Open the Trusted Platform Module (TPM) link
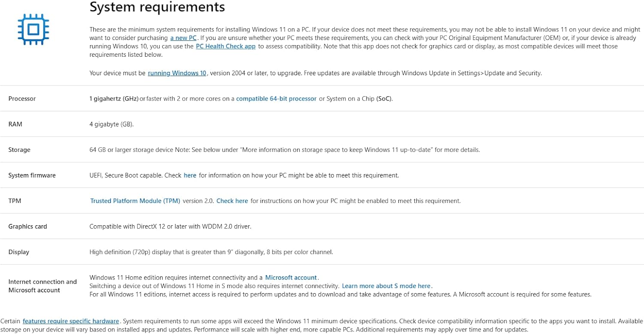Viewport: 644px width, 334px height. pyautogui.click(x=135, y=201)
